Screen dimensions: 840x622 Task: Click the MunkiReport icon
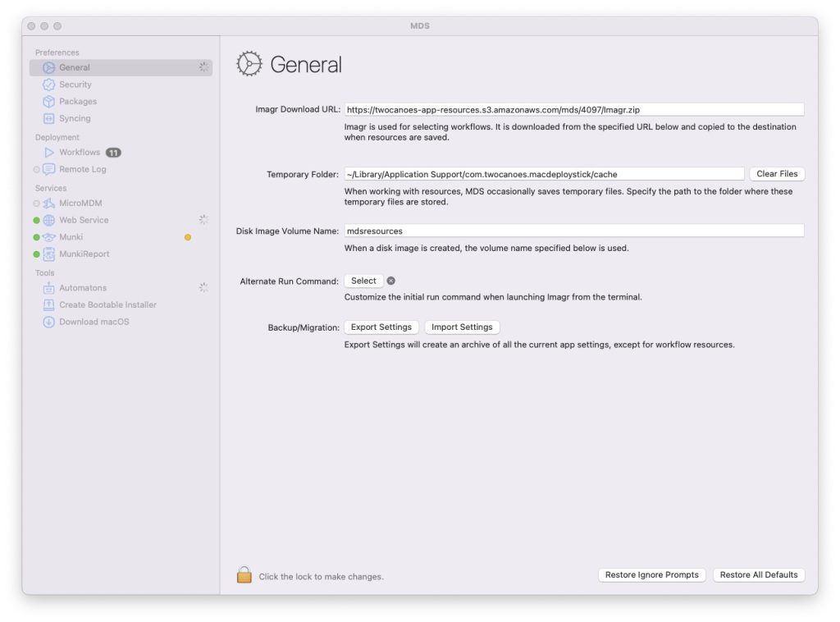[48, 254]
